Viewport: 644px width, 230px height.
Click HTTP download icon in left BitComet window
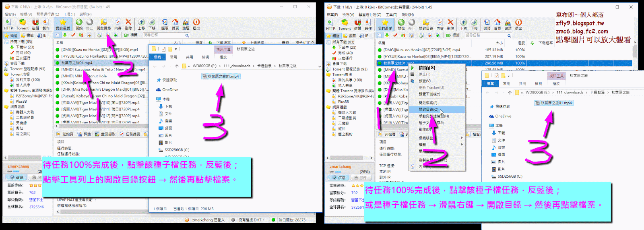point(8,24)
